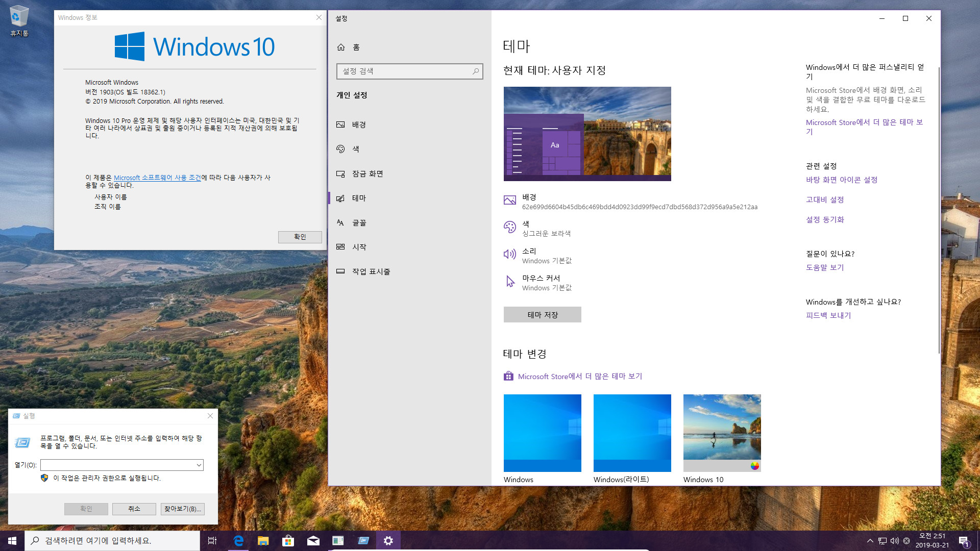The width and height of the screenshot is (980, 551).
Task: Click 취소 in the Run dialog
Action: coord(134,509)
